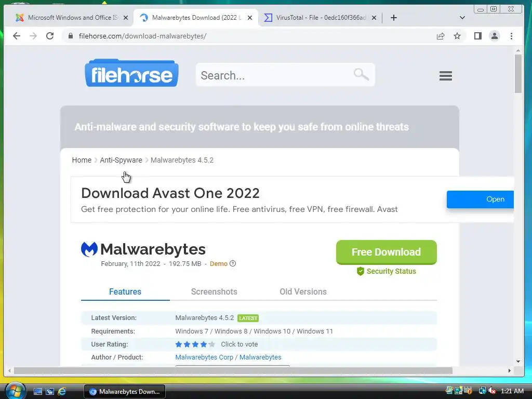The image size is (532, 399).
Task: Click the blue Open ad button
Action: tap(480, 199)
